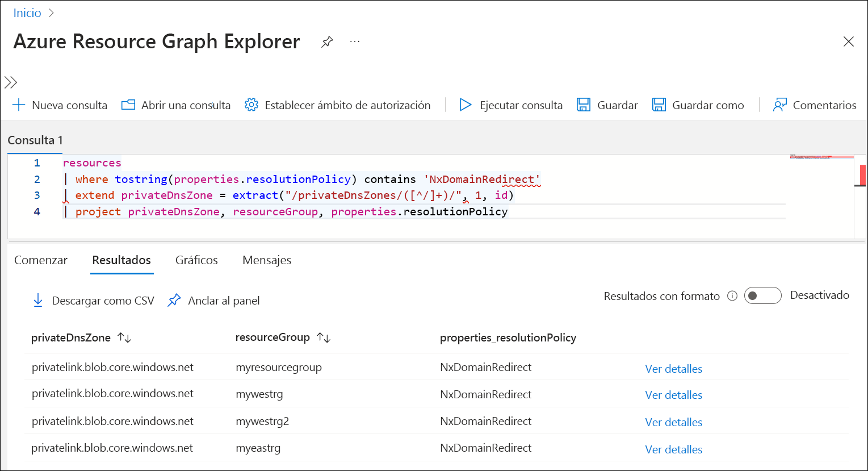The height and width of the screenshot is (471, 868).
Task: Sort results by resourceGroup column arrows
Action: coord(324,338)
